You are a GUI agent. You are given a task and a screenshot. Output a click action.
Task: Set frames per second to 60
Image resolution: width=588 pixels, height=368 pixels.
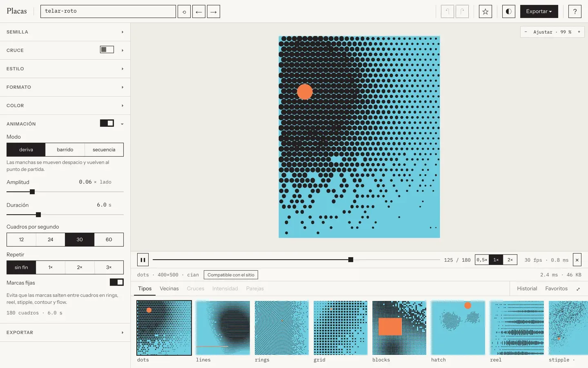click(x=109, y=240)
